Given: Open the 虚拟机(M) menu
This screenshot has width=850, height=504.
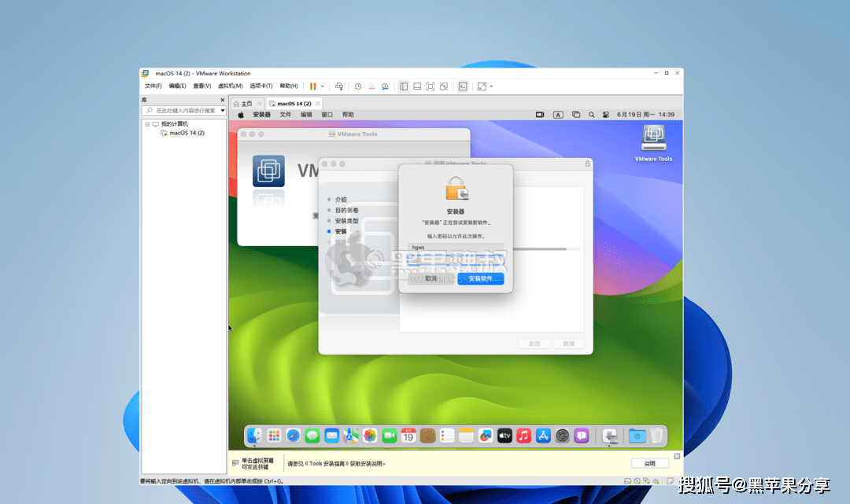Looking at the screenshot, I should [x=230, y=86].
